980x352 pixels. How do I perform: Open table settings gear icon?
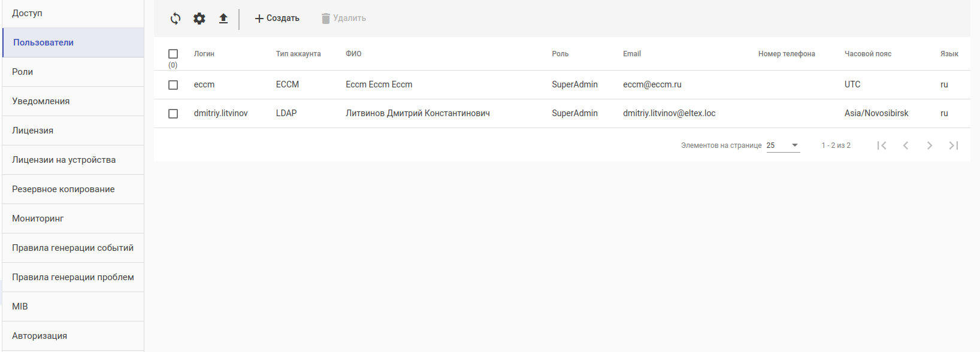click(x=199, y=19)
